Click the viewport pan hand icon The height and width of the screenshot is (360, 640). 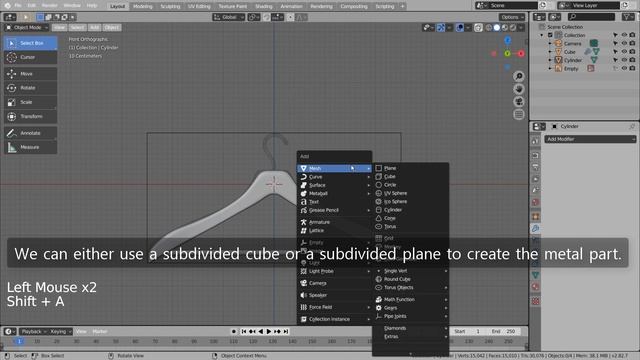(x=519, y=89)
